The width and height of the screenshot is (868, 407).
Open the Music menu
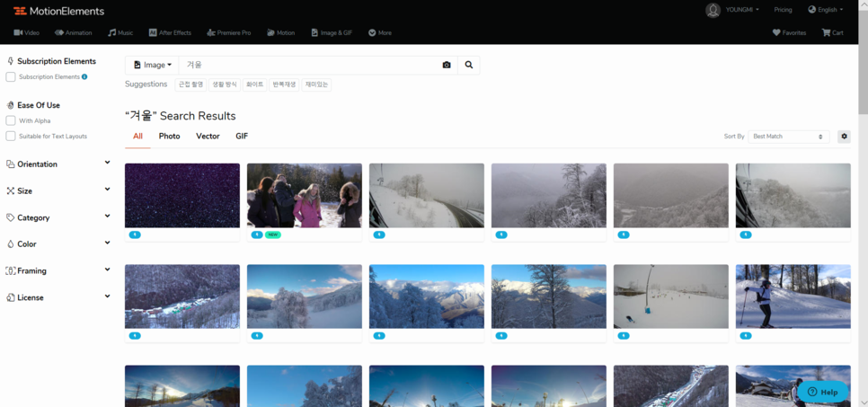coord(120,32)
